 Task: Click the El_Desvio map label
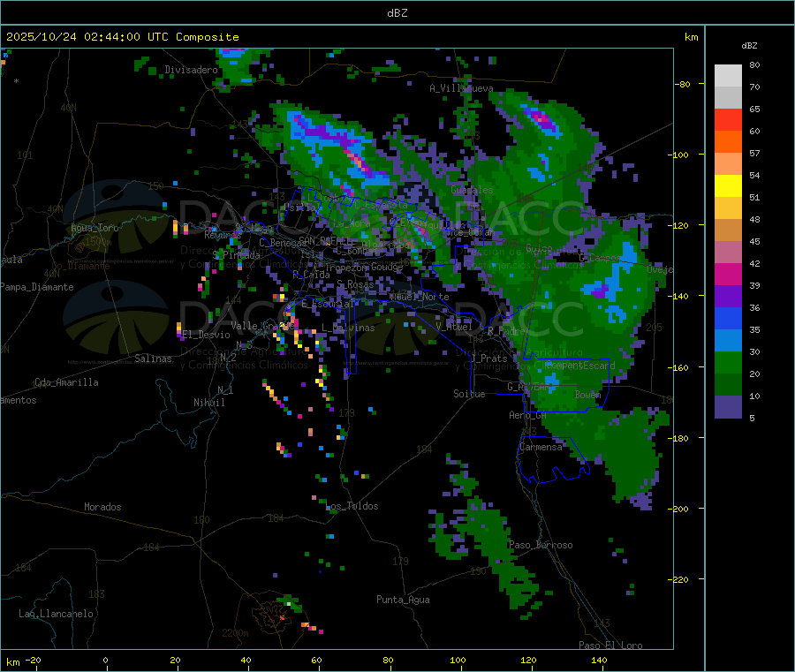[x=207, y=335]
